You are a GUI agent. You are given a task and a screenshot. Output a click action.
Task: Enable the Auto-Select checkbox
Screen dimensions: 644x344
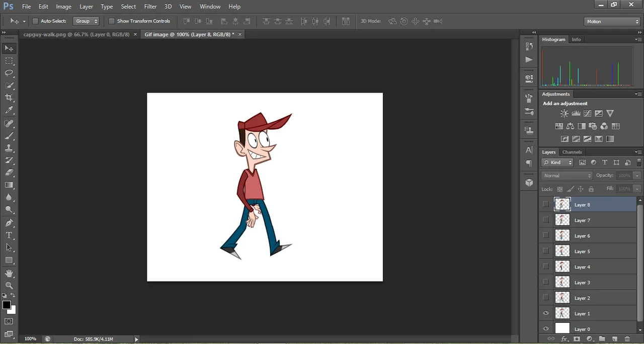point(35,21)
